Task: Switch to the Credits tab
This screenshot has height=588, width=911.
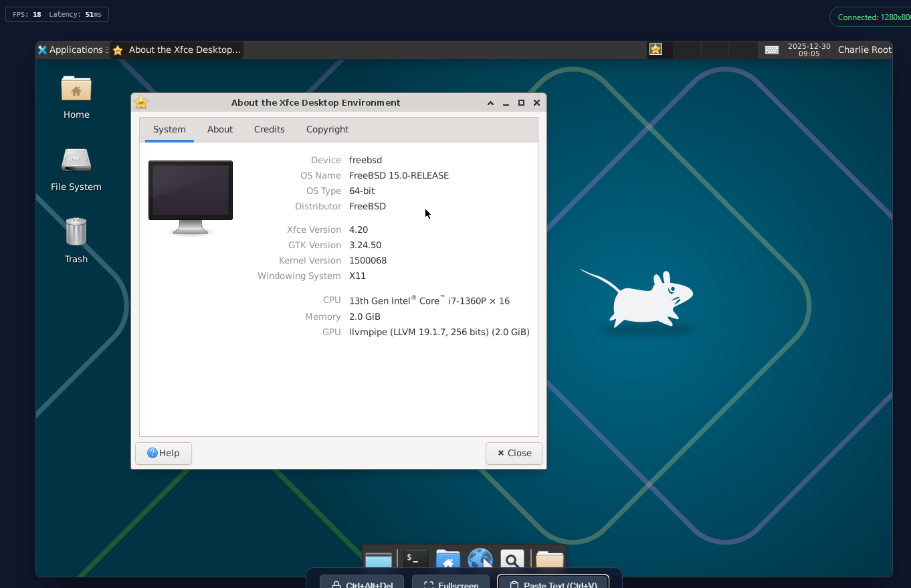Action: coord(270,129)
